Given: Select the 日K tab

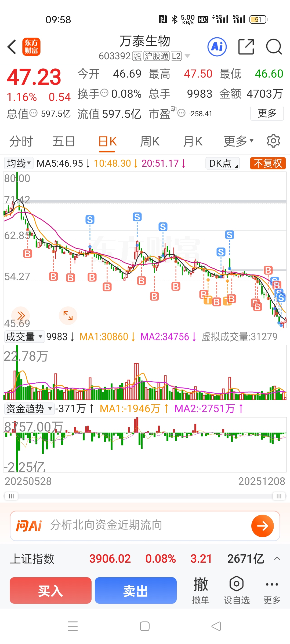Looking at the screenshot, I should 107,142.
